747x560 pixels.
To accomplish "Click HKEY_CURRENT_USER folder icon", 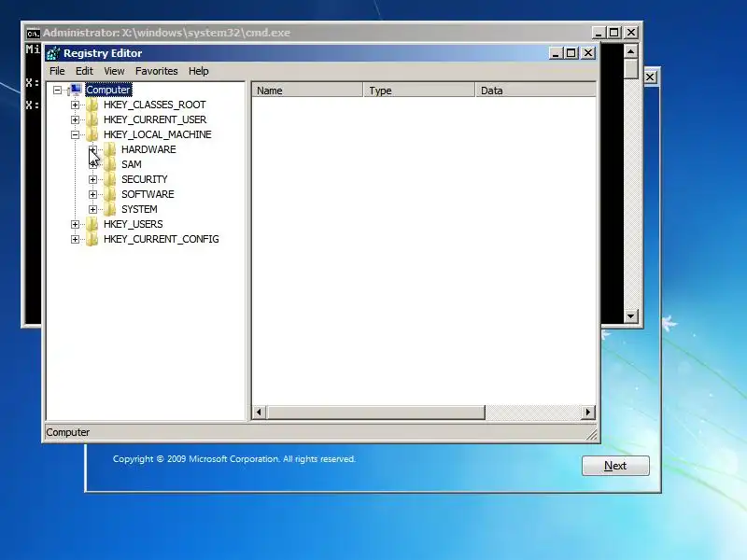I will (92, 119).
